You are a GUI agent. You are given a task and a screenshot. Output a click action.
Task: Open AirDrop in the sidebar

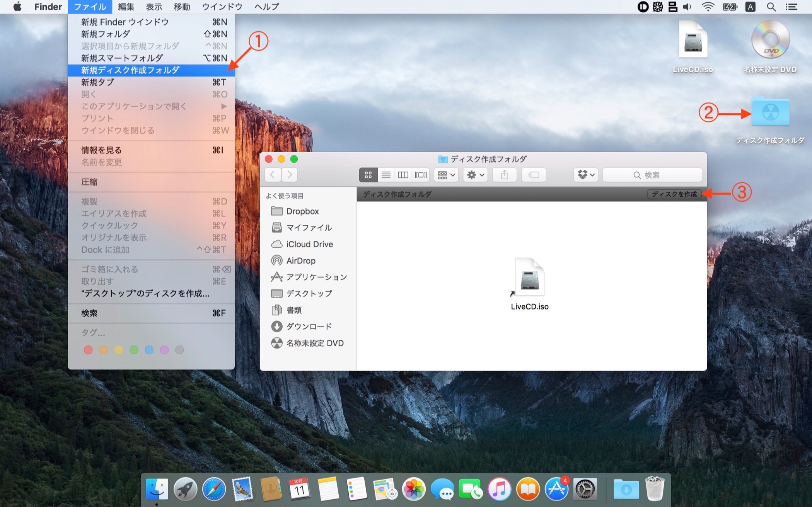(x=300, y=260)
